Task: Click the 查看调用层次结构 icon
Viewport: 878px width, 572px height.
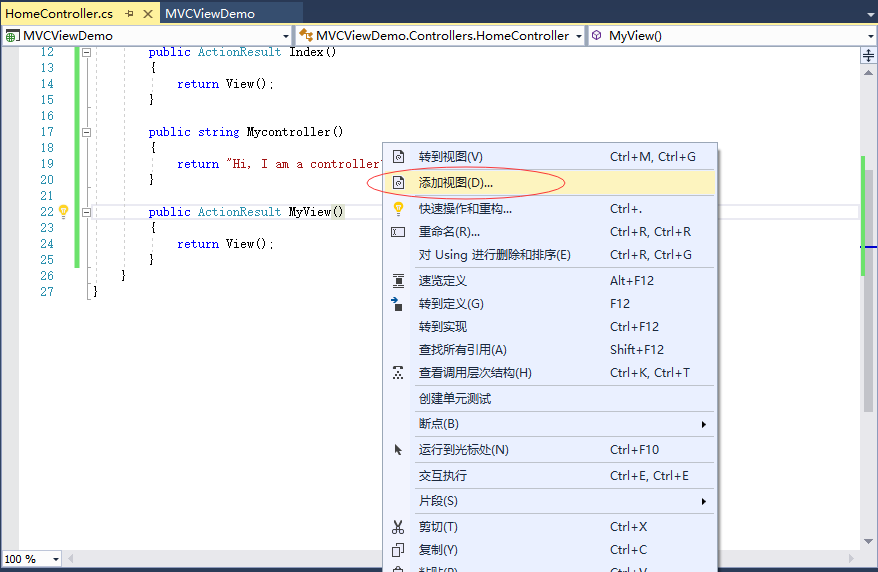Action: [x=398, y=373]
